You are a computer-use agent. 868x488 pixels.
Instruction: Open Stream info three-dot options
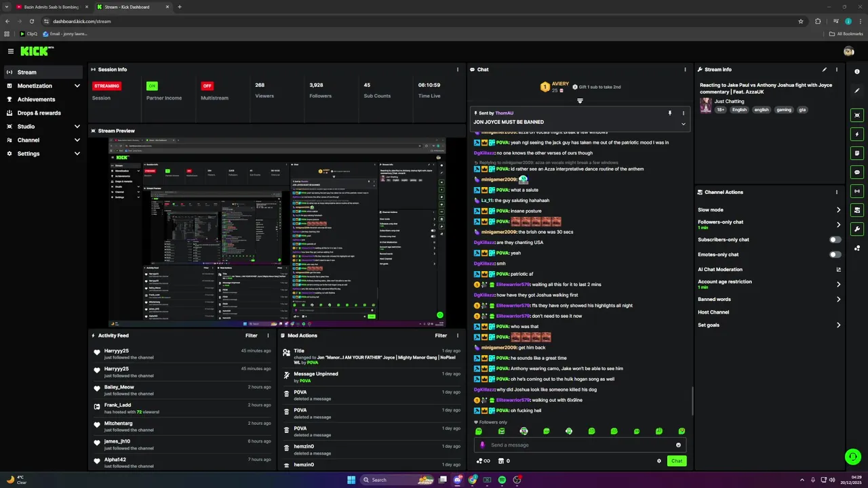[837, 69]
